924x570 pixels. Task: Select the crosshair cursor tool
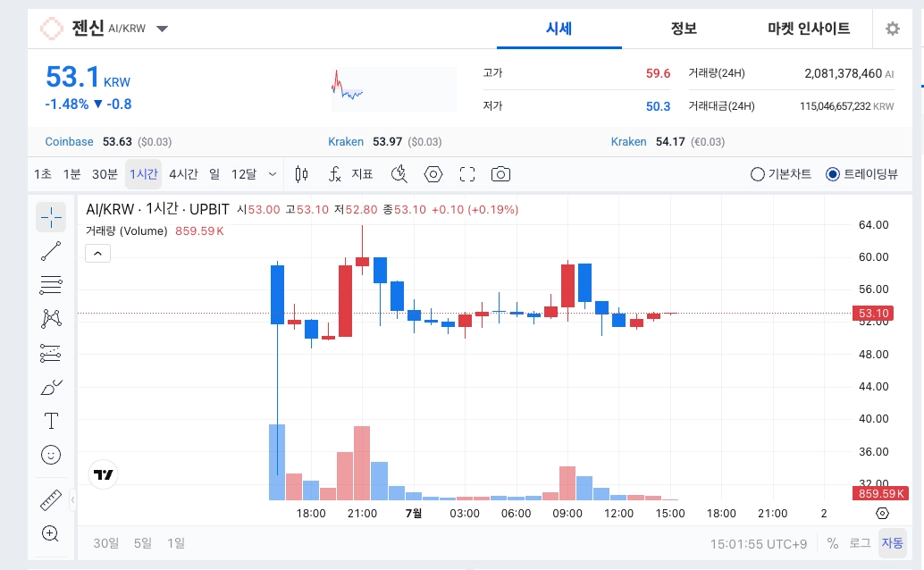pyautogui.click(x=51, y=217)
